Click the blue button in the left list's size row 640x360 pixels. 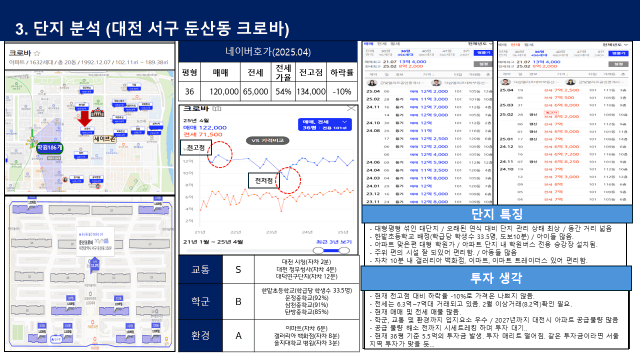[x=483, y=53]
